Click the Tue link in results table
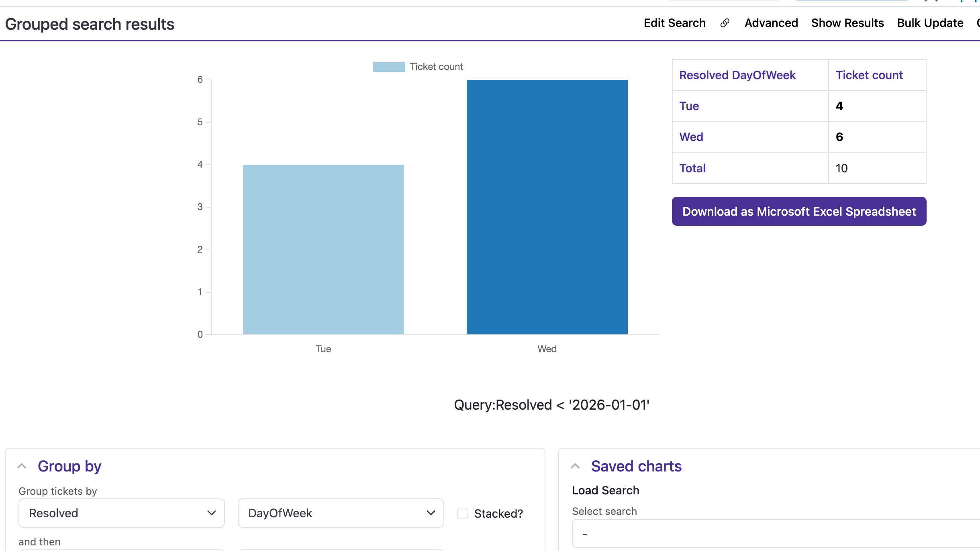The height and width of the screenshot is (551, 980). 689,106
